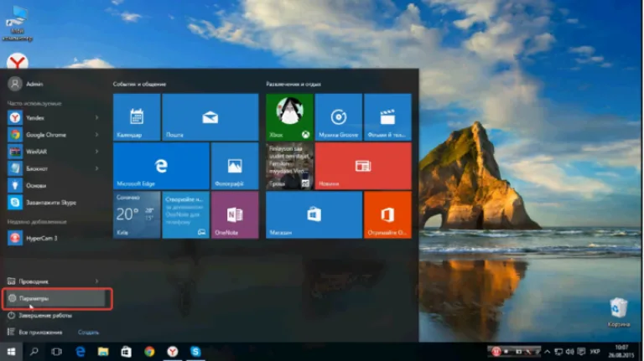Viewport: 644px width, 361px height.
Task: Click the network tray icon
Action: 558,352
